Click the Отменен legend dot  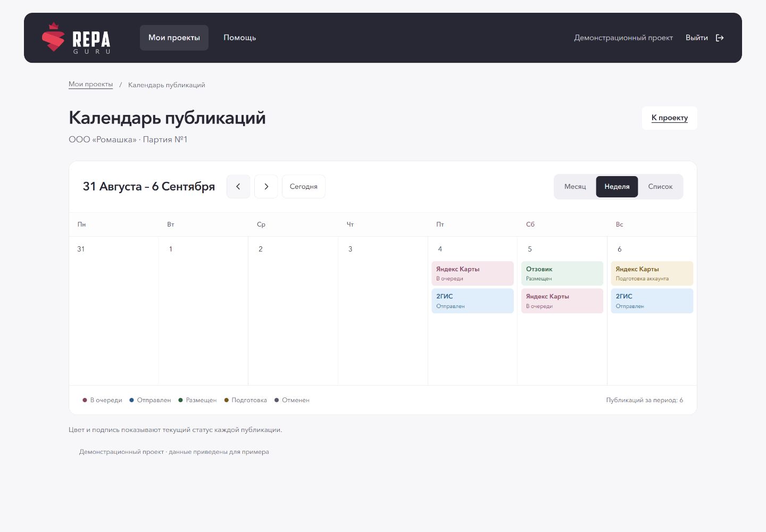[x=277, y=400]
